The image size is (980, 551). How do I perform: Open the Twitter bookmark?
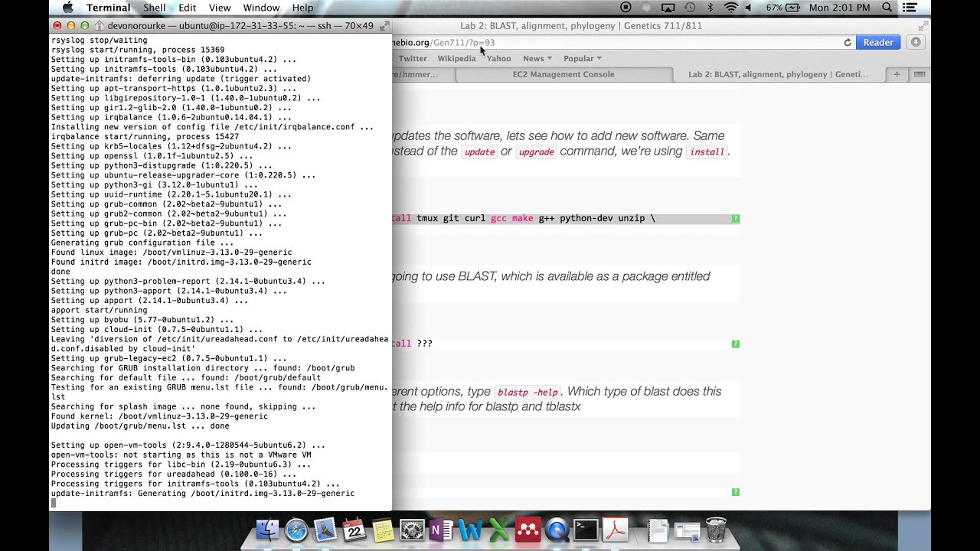pyautogui.click(x=413, y=58)
